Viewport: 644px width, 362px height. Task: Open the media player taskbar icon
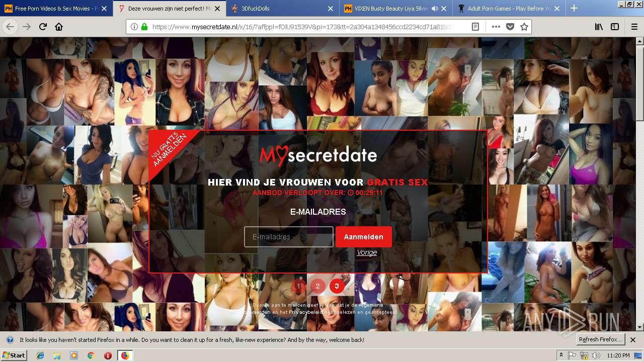coord(74,355)
